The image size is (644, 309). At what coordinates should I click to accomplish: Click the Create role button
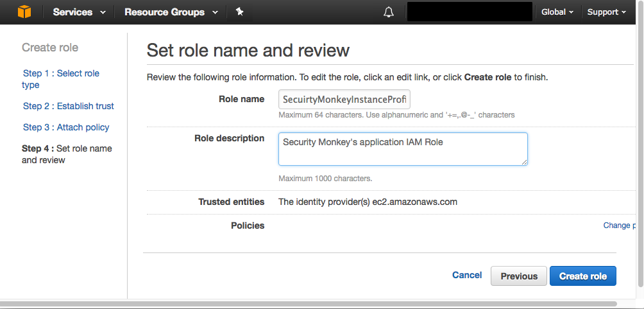click(x=583, y=276)
